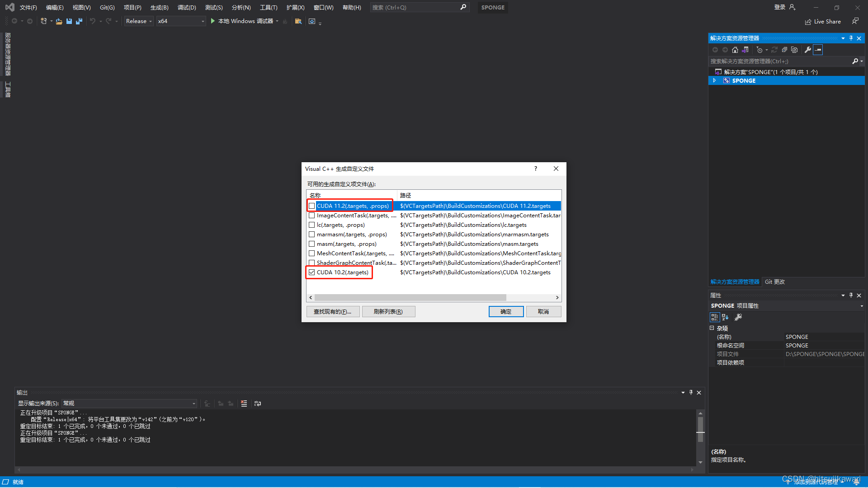868x488 pixels.
Task: Open the output source dropdown
Action: point(129,404)
